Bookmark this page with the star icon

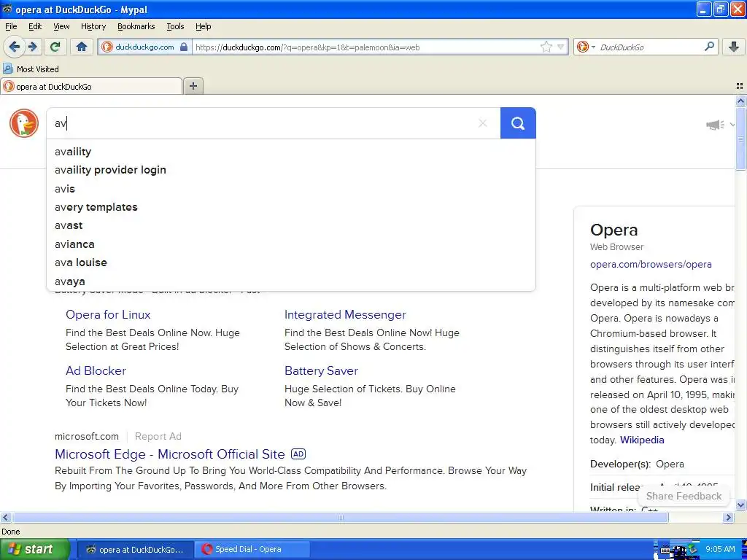[546, 47]
